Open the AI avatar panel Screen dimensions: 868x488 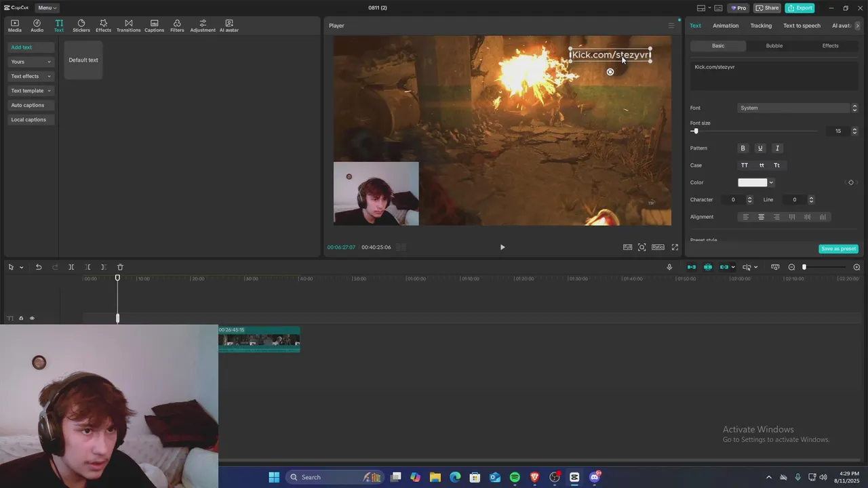[229, 26]
